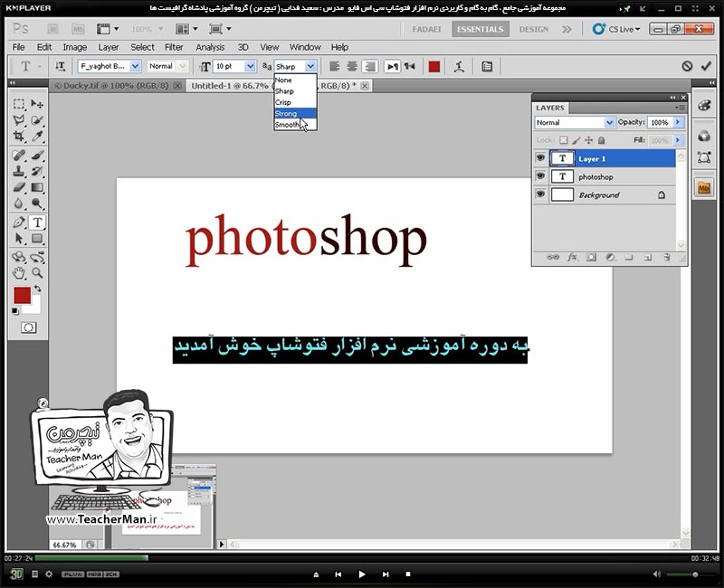Toggle Quick Mask mode
724x588 pixels.
pos(29,327)
